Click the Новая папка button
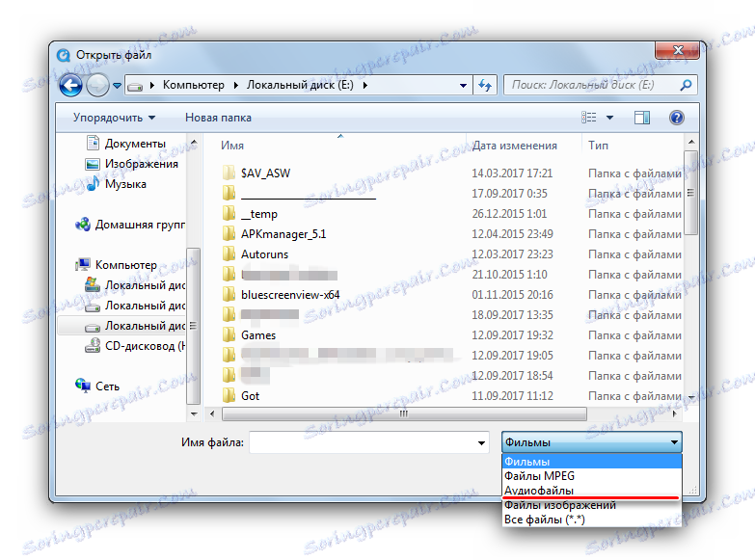The image size is (755, 560). (x=218, y=118)
